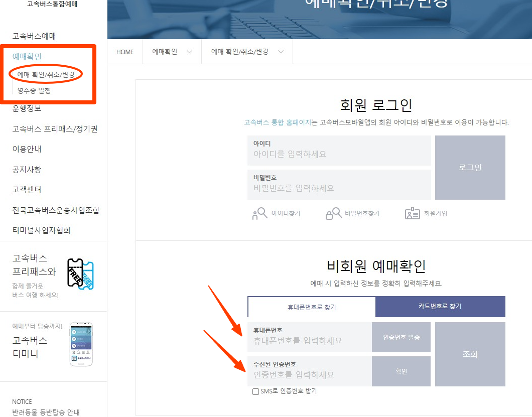532x417 pixels.
Task: Open 공지사항 sidebar menu
Action: click(27, 169)
